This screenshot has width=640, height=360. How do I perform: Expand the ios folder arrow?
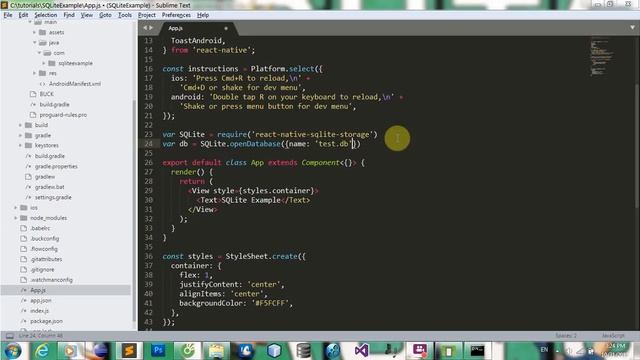(x=16, y=208)
